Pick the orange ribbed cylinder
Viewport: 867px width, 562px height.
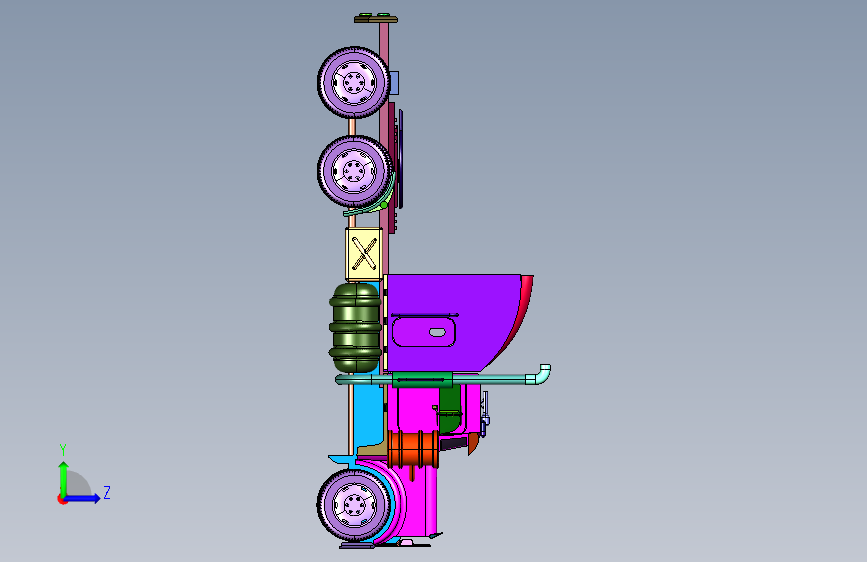414,449
